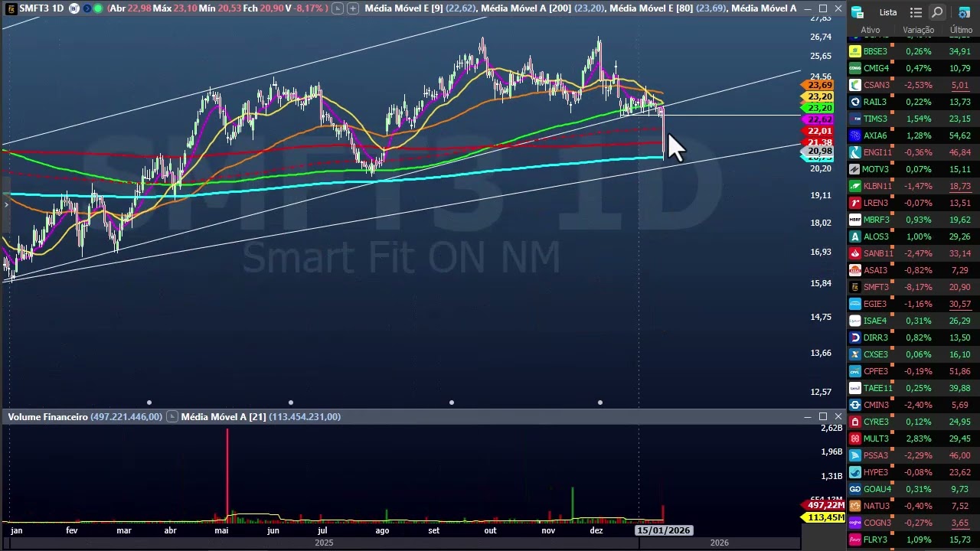
Task: Click Volume Financeiro indicator label
Action: (x=47, y=417)
